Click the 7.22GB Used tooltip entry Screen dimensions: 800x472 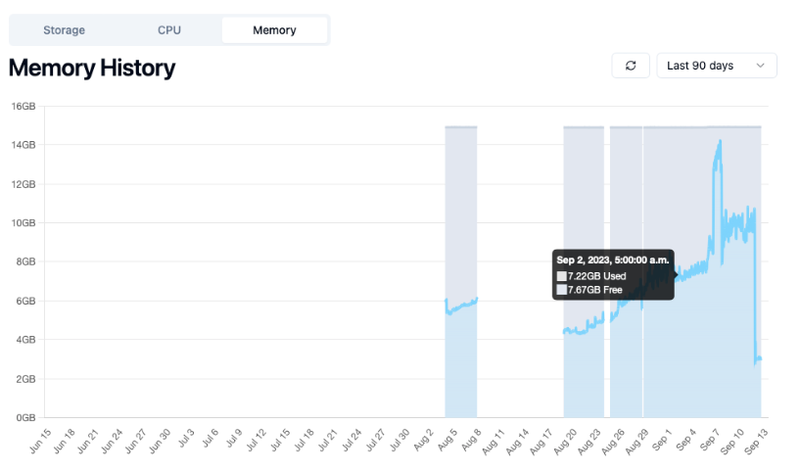pos(597,275)
